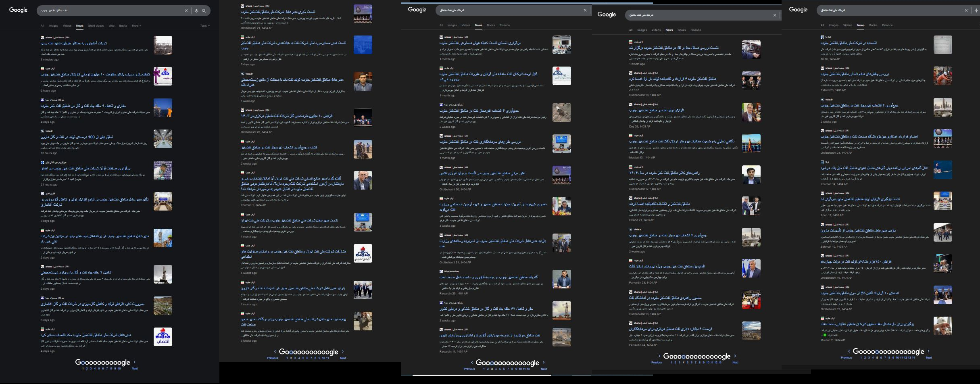The width and height of the screenshot is (980, 384).
Task: Go to page 10 in leftmost pagination
Action: click(x=119, y=368)
